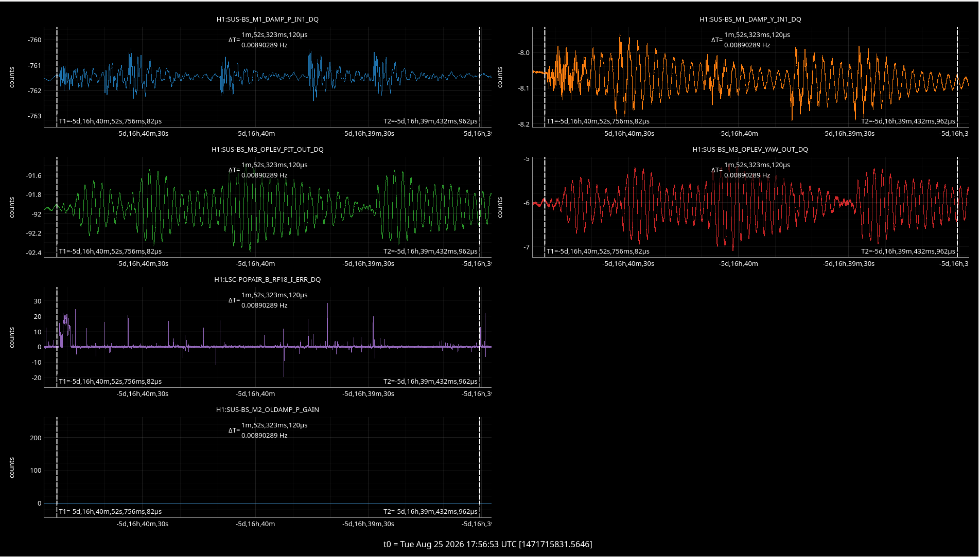Click the T1 time label in the DAMP_P_IN1_DQ plot
The height and width of the screenshot is (557, 980).
(110, 121)
